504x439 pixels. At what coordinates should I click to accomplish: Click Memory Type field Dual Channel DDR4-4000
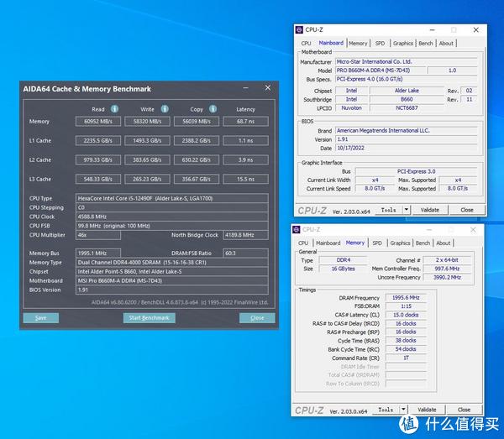click(x=172, y=263)
